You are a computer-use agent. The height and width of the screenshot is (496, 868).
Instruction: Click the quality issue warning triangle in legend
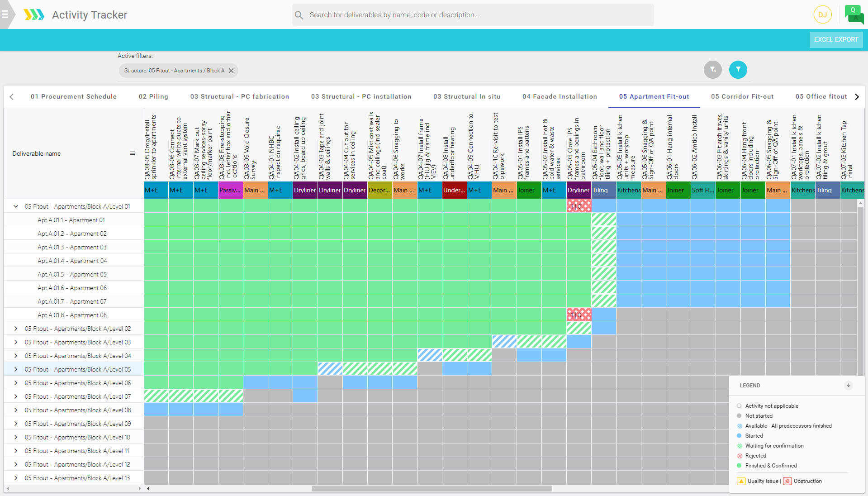741,481
